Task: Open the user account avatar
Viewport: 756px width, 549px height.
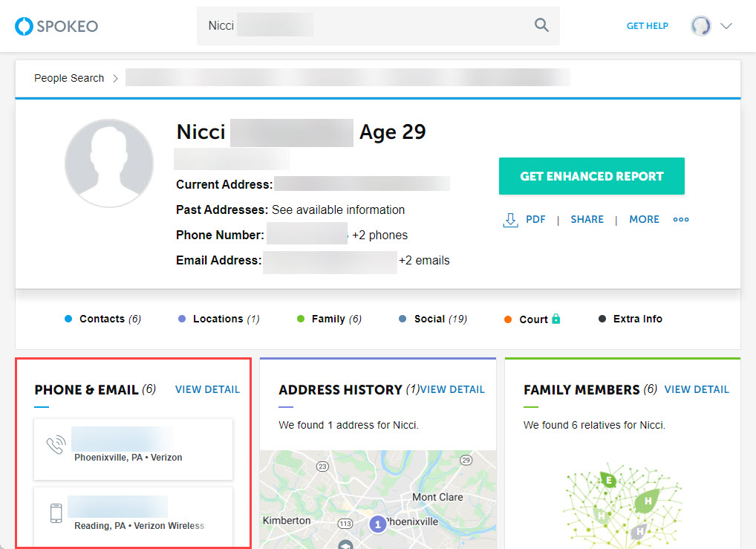Action: click(700, 26)
